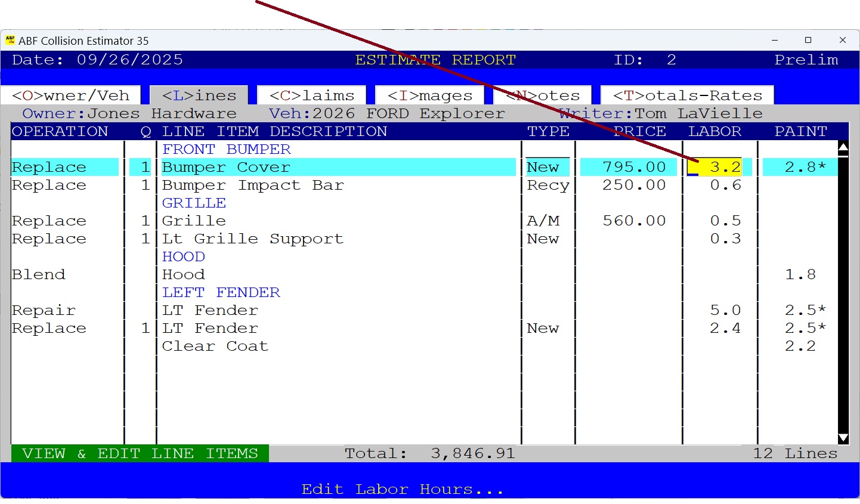Switch to the <N>otes tab
860x504 pixels.
pyautogui.click(x=544, y=95)
